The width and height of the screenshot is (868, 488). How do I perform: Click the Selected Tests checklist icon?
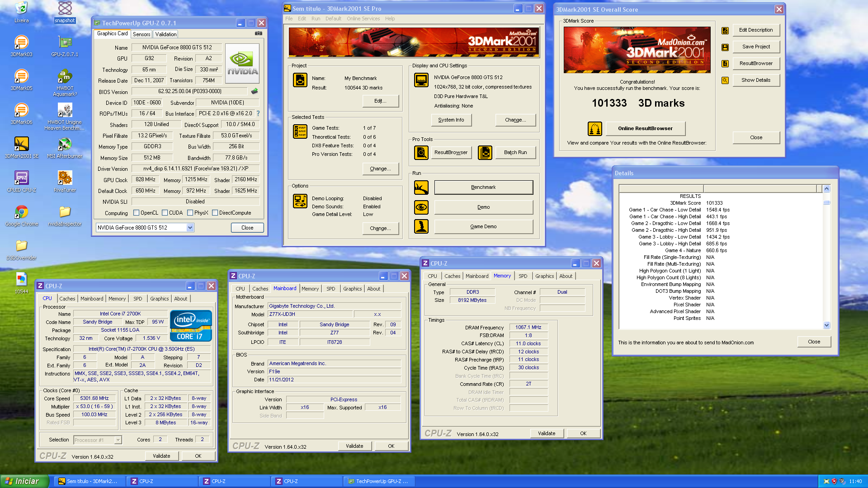300,131
